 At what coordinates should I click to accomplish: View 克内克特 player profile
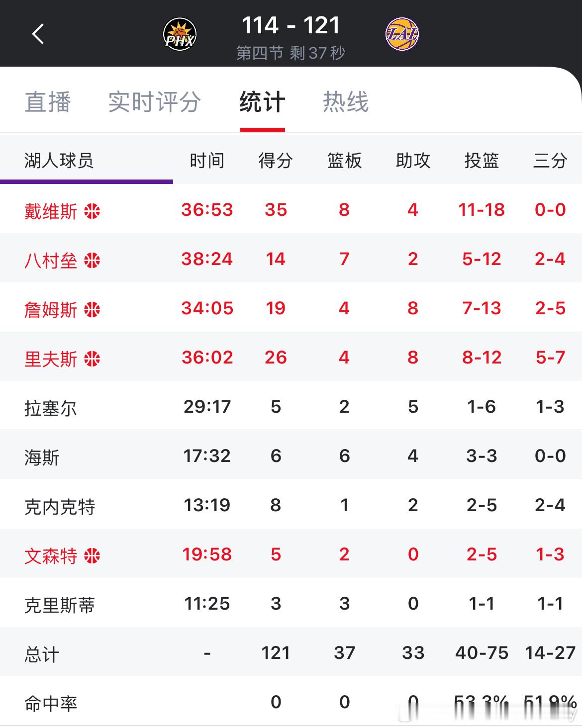tap(291, 505)
